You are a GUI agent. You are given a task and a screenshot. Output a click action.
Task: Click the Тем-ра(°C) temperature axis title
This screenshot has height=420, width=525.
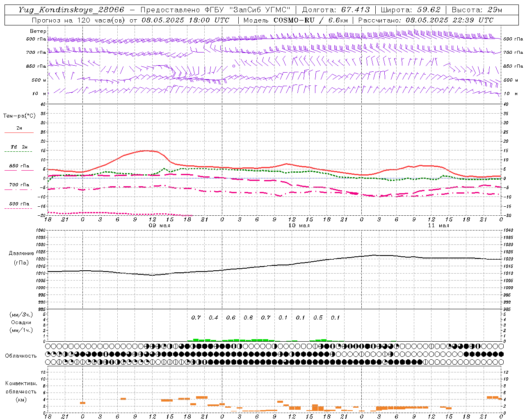[x=19, y=116]
